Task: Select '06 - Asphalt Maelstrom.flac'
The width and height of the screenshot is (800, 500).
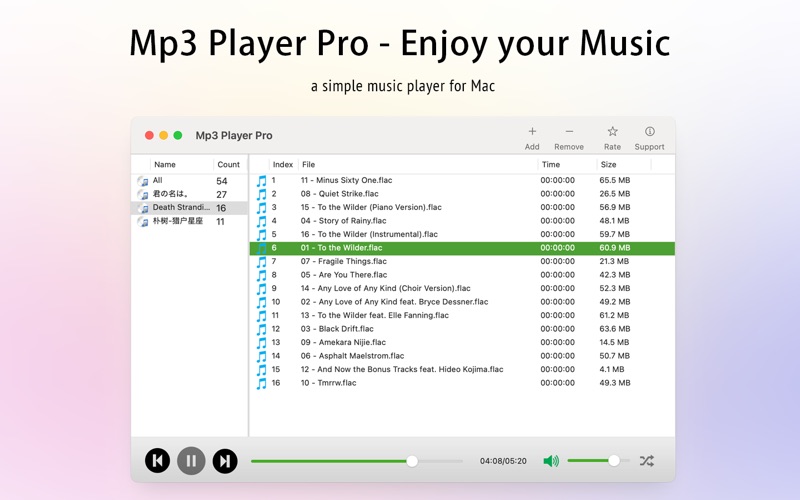Action: click(352, 356)
